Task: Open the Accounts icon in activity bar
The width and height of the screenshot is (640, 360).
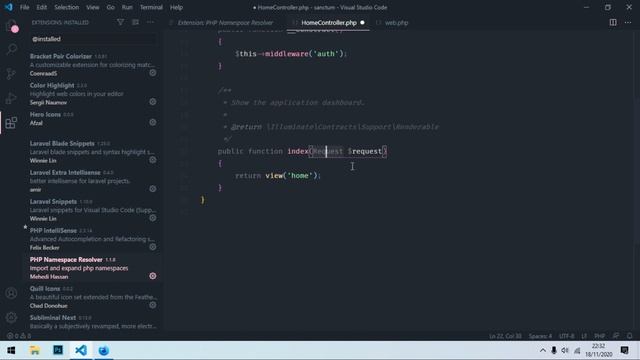Action: tap(11, 293)
